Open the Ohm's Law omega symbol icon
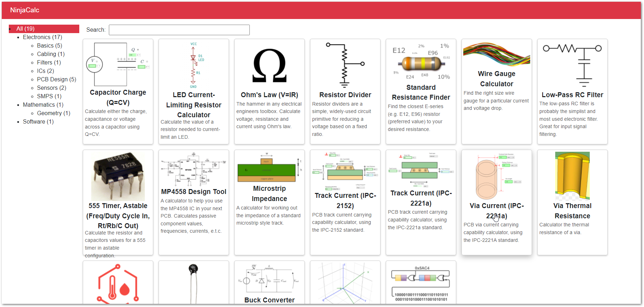The width and height of the screenshot is (644, 307). [x=270, y=65]
